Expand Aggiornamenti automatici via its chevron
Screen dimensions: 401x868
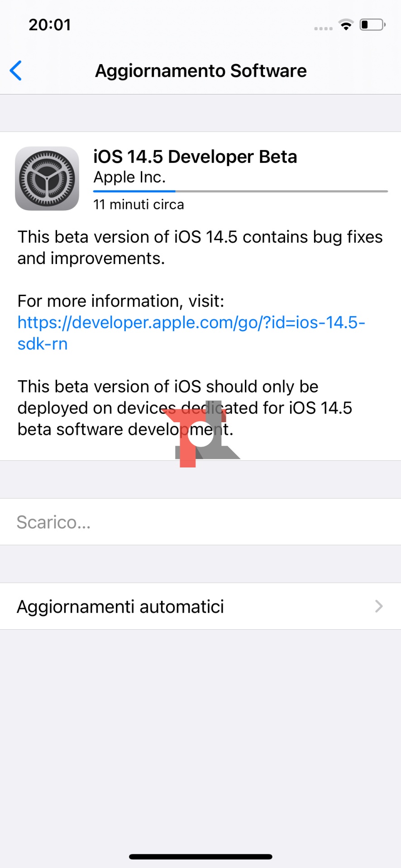[379, 606]
